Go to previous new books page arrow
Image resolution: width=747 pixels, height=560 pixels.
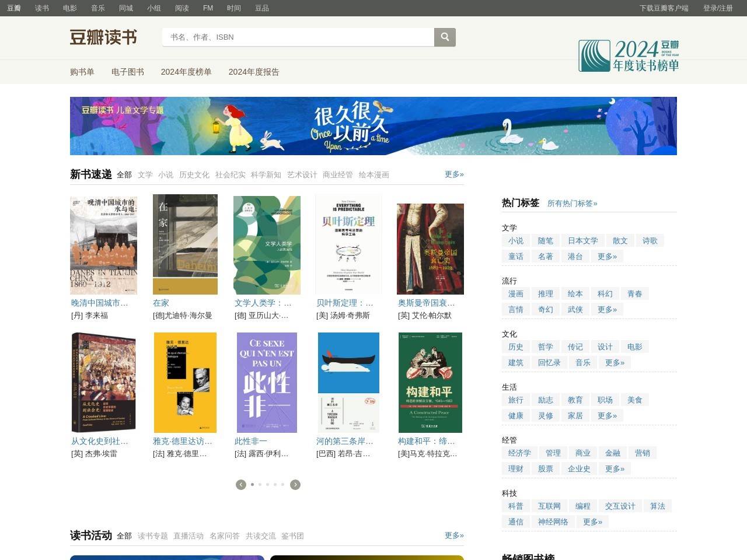241,485
